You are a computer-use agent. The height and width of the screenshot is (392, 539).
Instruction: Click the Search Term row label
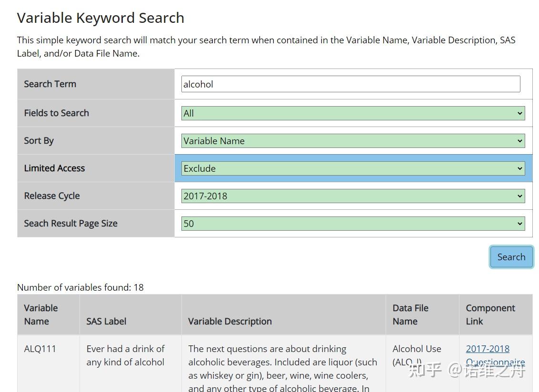click(x=50, y=84)
